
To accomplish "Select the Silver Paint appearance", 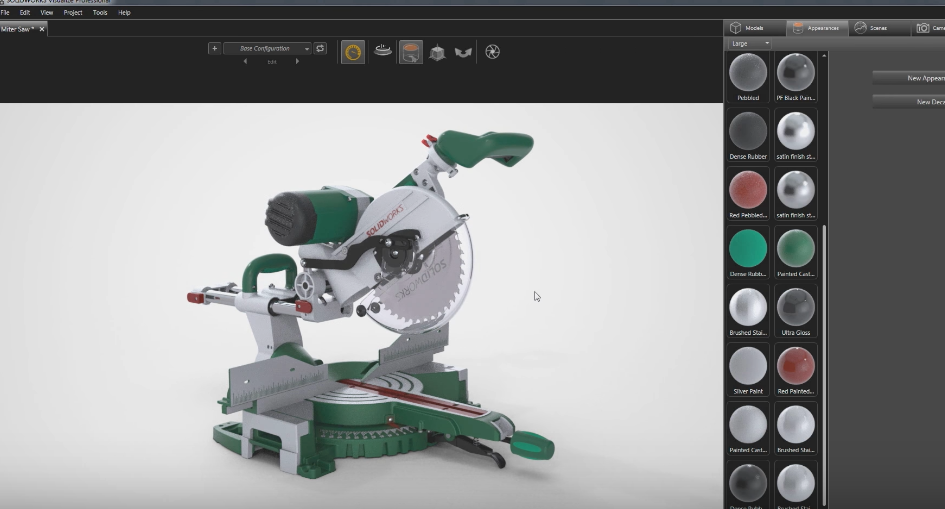I will (x=748, y=370).
